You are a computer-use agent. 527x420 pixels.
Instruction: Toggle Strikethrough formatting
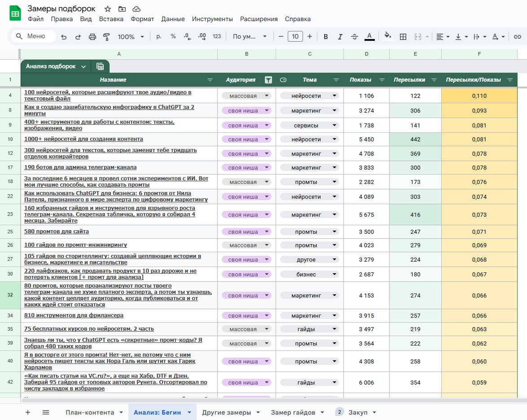click(354, 37)
